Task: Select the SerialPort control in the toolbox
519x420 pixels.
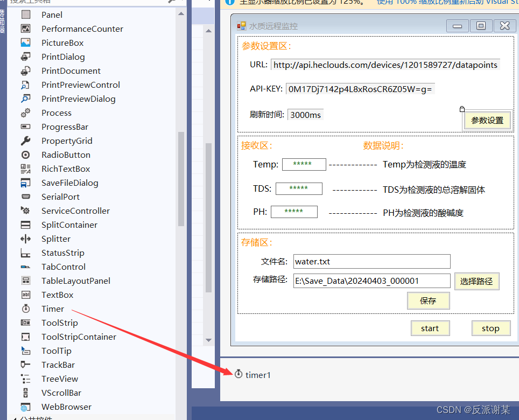Action: click(59, 197)
